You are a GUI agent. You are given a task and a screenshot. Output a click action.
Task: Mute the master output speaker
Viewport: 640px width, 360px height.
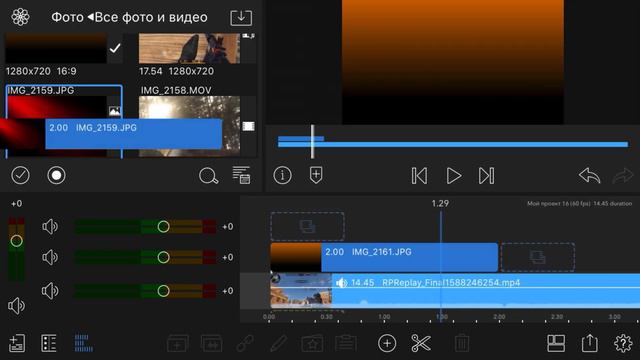(x=16, y=306)
